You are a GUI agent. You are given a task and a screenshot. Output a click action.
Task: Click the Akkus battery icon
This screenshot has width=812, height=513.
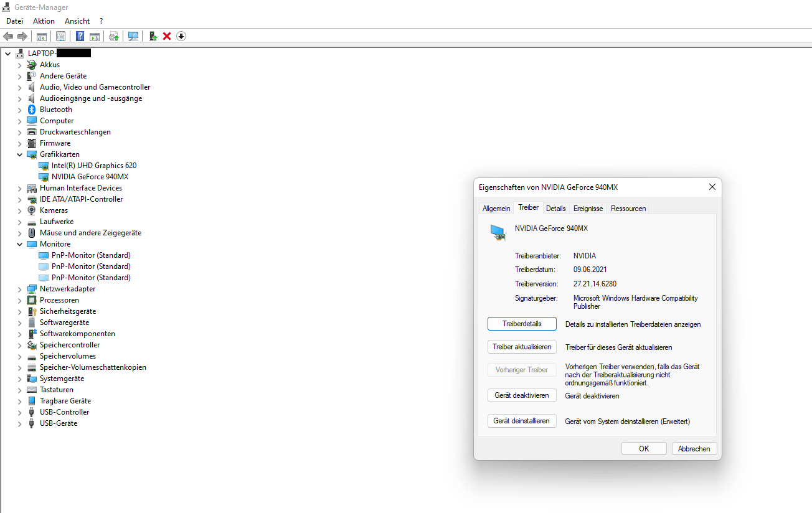(x=32, y=65)
